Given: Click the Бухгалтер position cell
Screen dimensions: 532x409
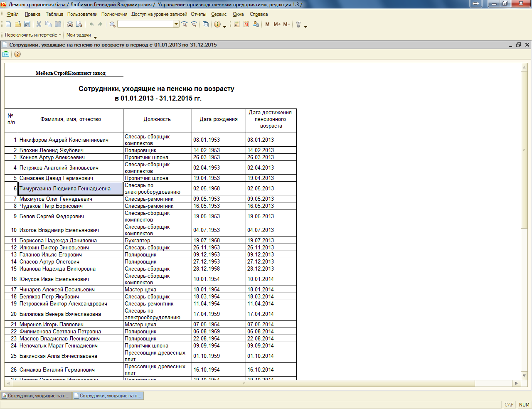Looking at the screenshot, I should pyautogui.click(x=158, y=240).
